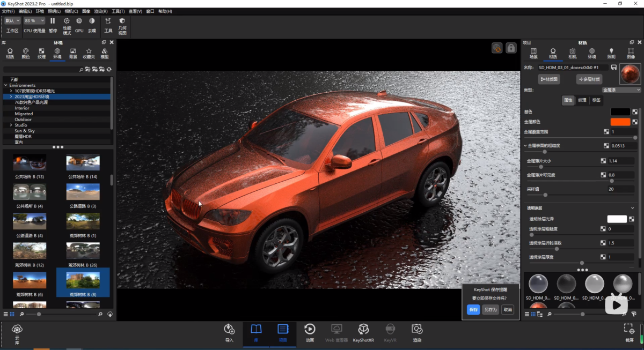Open KeyShotXR from bottom toolbar
Image resolution: width=644 pixels, height=350 pixels.
pyautogui.click(x=363, y=332)
